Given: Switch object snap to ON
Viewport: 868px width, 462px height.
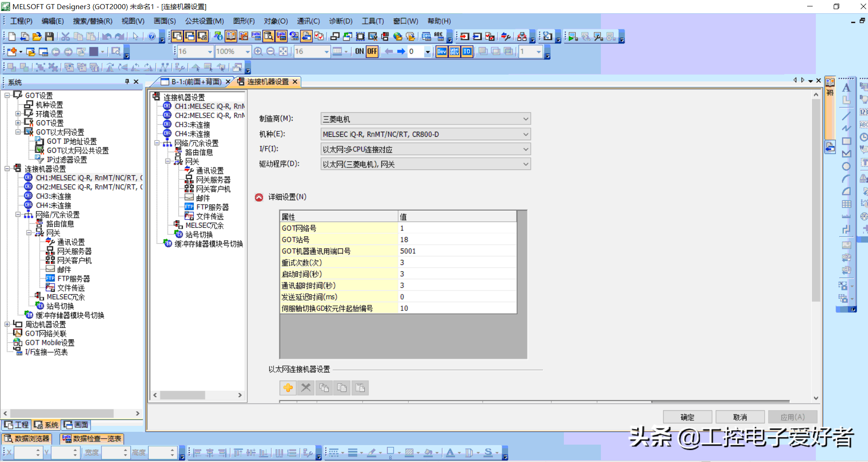Looking at the screenshot, I should click(359, 52).
